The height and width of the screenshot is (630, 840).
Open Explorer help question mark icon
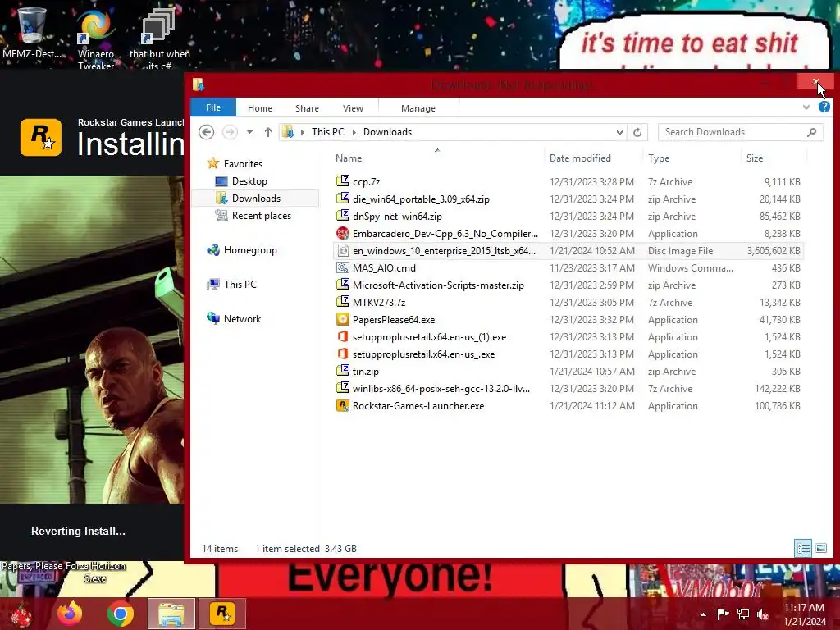pos(824,107)
